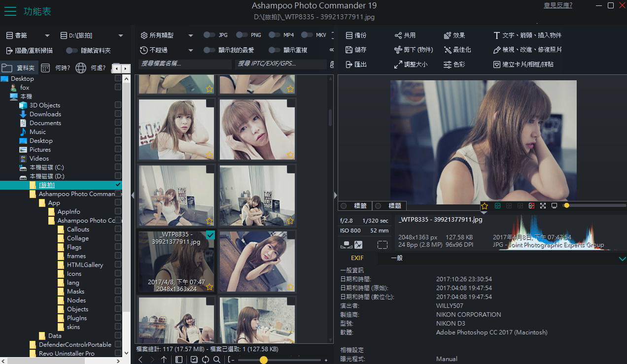Switch to the 何時? tab
This screenshot has width=627, height=364.
[56, 68]
